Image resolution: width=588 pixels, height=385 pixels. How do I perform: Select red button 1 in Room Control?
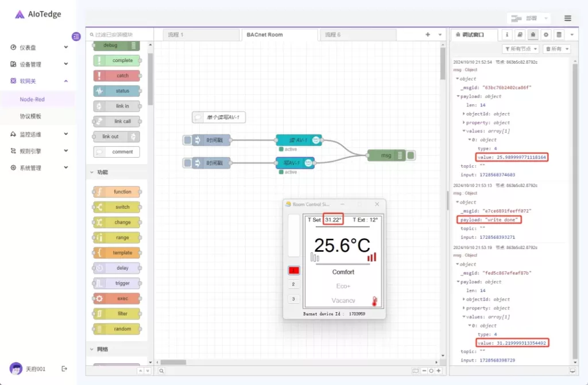point(293,270)
